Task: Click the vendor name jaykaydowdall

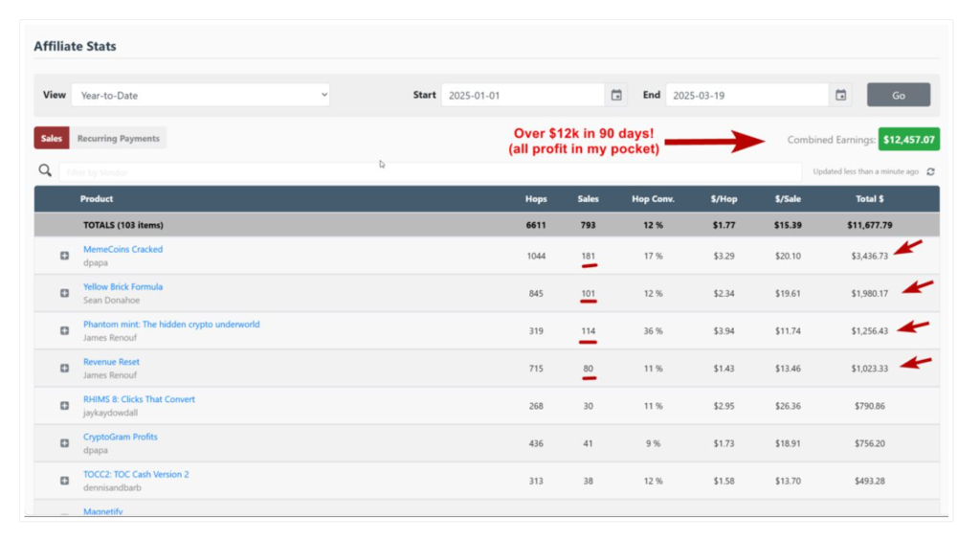Action: point(110,413)
